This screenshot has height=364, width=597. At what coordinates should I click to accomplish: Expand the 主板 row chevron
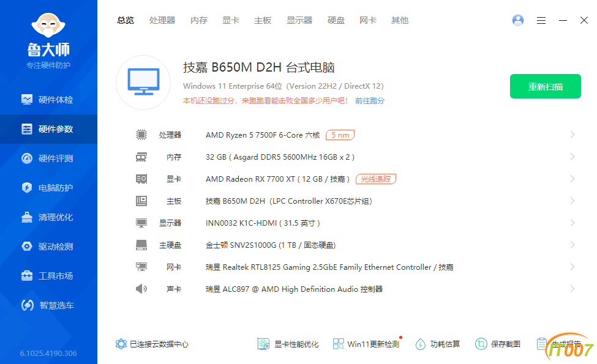[x=573, y=201]
